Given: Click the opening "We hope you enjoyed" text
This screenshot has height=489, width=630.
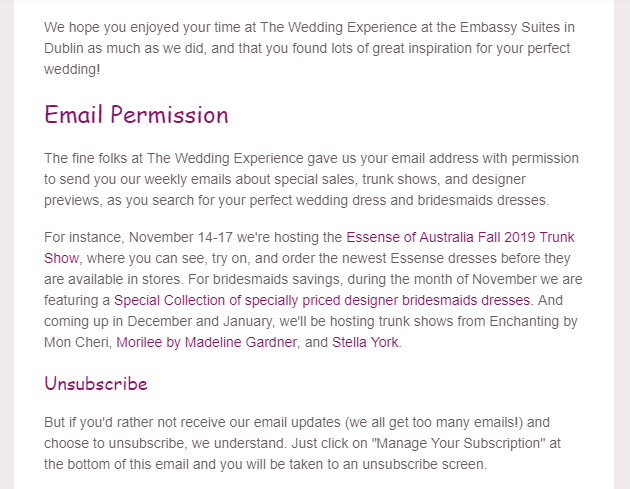Looking at the screenshot, I should (x=111, y=26).
